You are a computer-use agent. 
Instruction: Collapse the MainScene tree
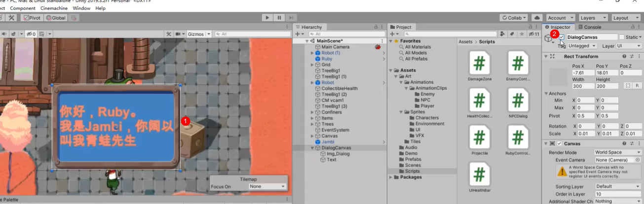pos(307,41)
